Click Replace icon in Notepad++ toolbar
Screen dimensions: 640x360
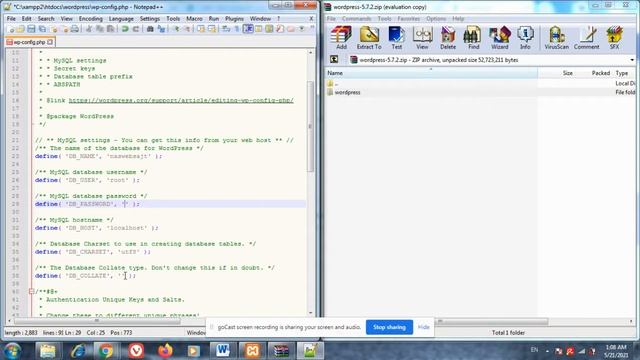161,29
